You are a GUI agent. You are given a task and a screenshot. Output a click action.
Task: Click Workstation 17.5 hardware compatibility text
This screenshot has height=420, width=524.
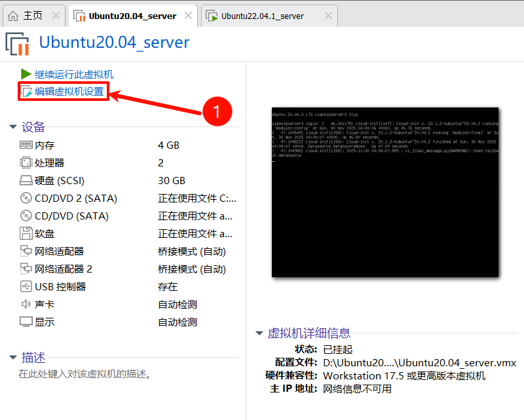pyautogui.click(x=404, y=376)
